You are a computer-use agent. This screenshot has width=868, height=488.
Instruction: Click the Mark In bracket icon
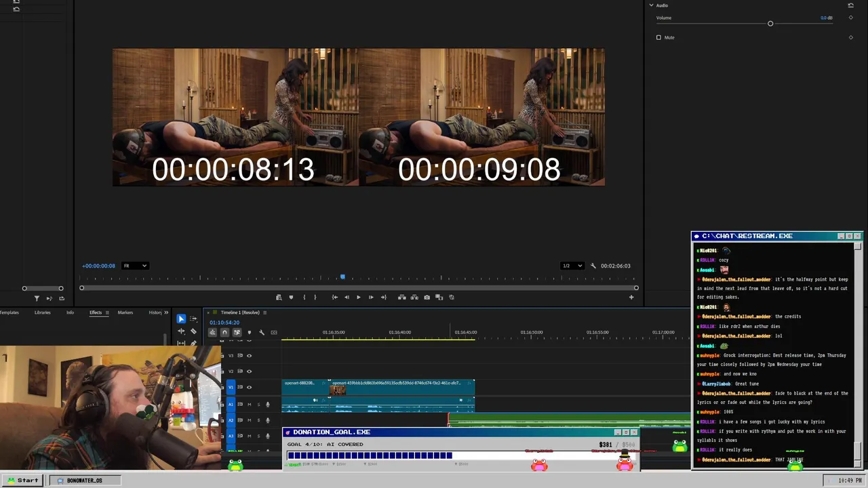tap(304, 297)
